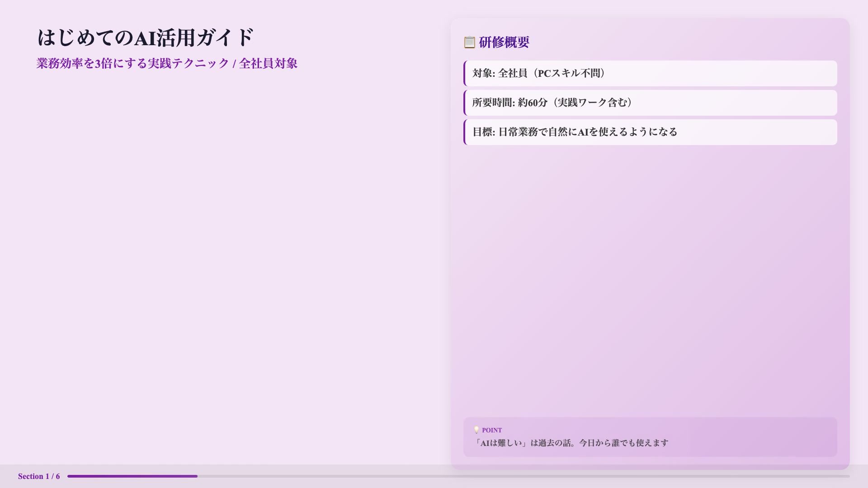Screen dimensions: 868x488
Task: Click the POINT message about AI being easy
Action: coord(571,443)
